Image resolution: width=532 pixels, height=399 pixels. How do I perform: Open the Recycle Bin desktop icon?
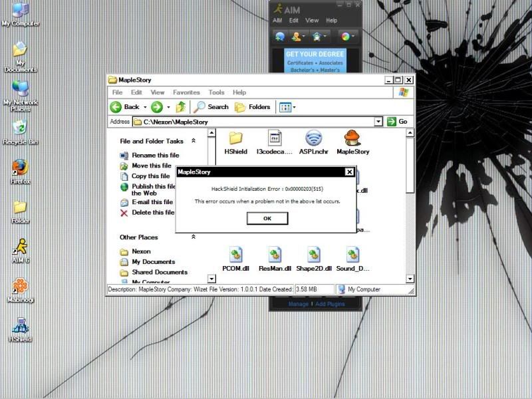coord(21,132)
